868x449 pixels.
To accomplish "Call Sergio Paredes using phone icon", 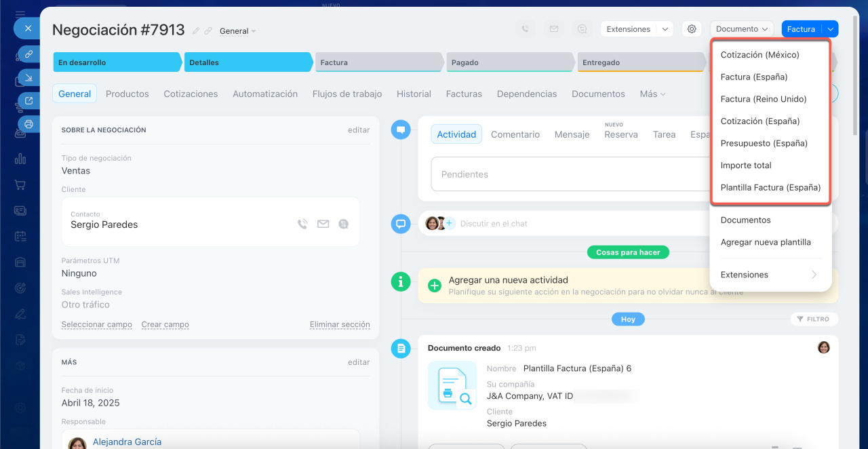I will click(x=302, y=224).
